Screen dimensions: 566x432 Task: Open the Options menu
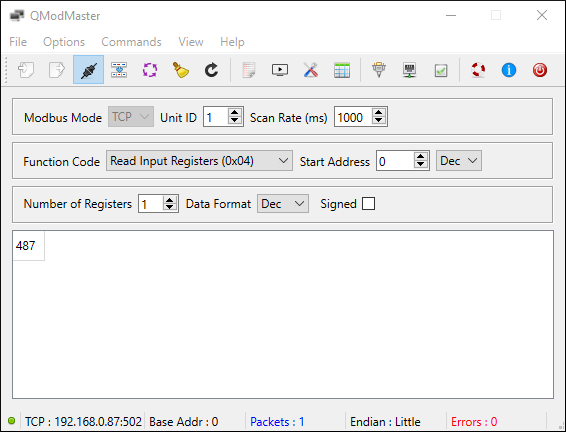click(64, 42)
